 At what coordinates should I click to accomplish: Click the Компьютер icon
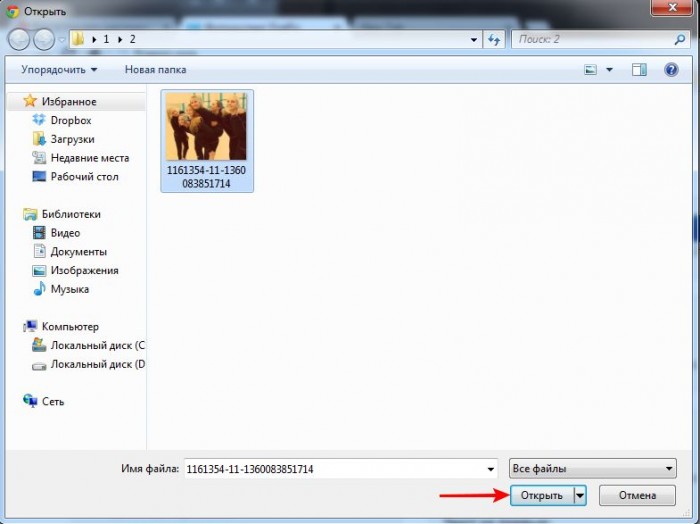click(x=30, y=326)
